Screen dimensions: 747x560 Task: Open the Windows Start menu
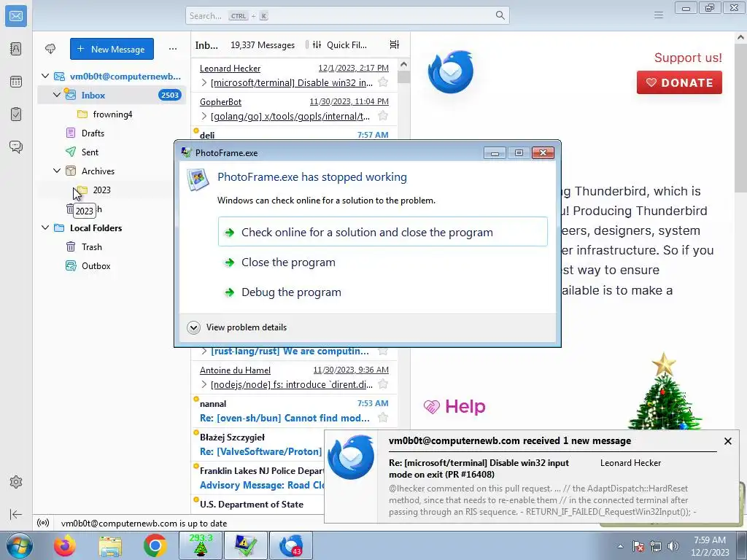click(x=19, y=545)
